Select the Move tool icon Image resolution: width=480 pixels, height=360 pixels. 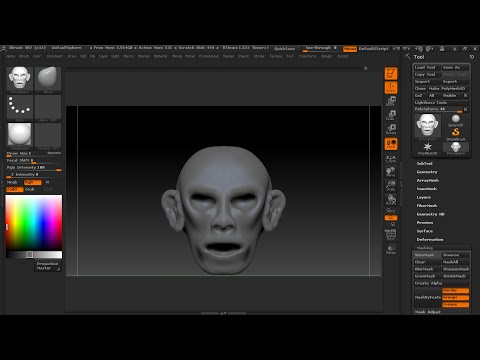[x=391, y=101]
